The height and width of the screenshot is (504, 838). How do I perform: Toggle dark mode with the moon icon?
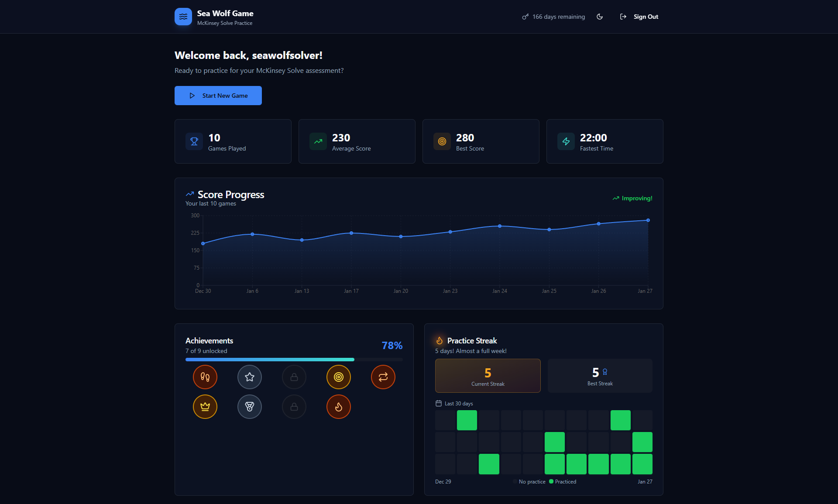599,17
